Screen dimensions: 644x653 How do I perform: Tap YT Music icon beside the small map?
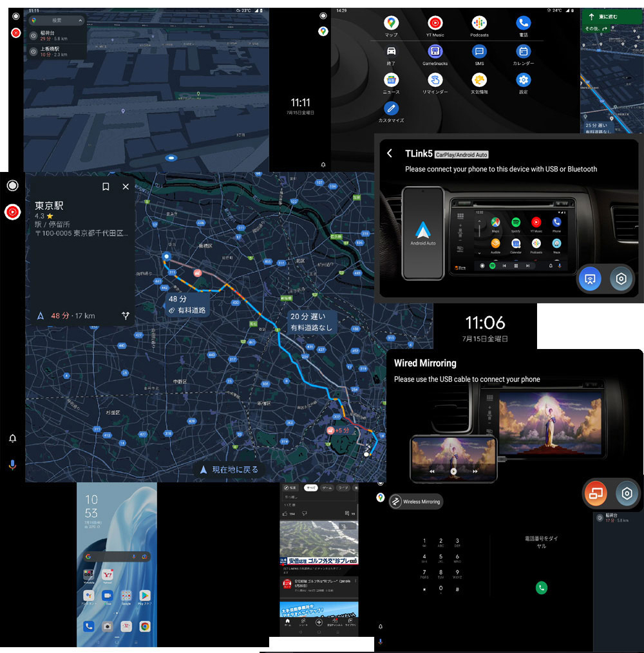[16, 33]
